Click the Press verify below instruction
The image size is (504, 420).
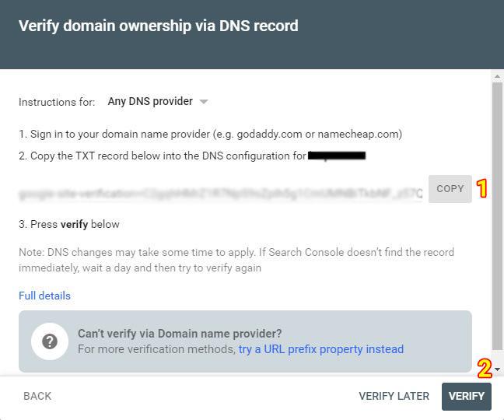pos(68,225)
